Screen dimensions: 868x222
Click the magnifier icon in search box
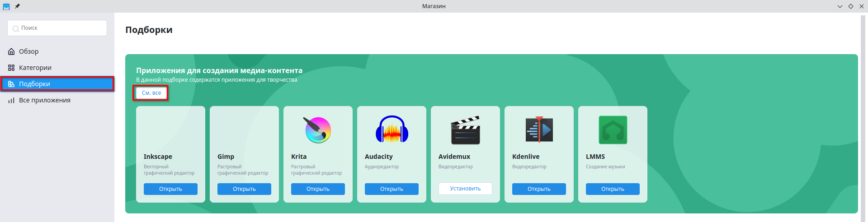[x=15, y=28]
